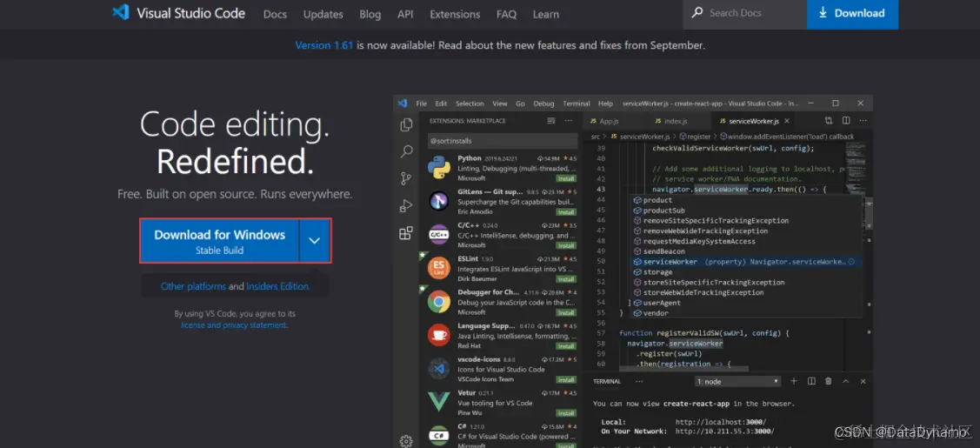Open the Other platforms link
This screenshot has width=980, height=448.
coord(193,286)
